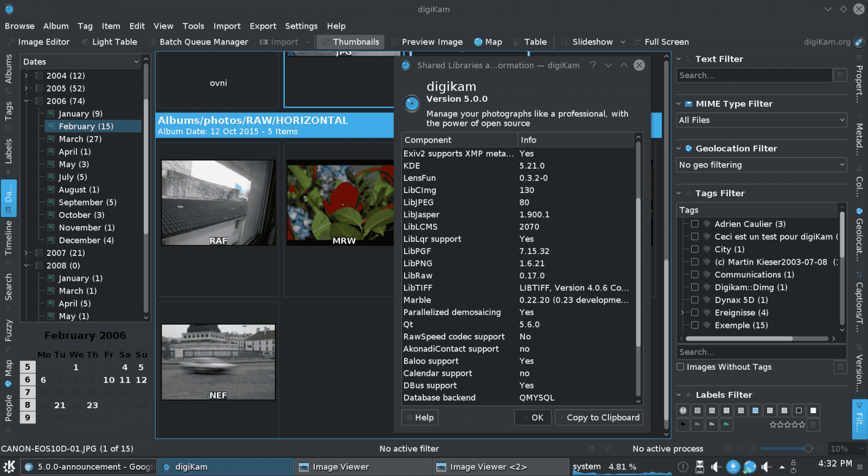This screenshot has width=868, height=476.
Task: Open the Light Table
Action: (x=109, y=42)
